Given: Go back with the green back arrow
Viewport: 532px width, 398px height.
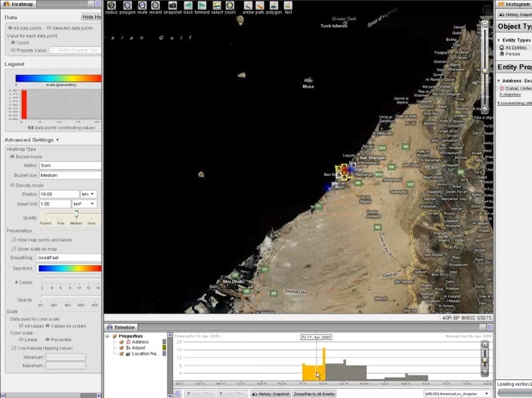Looking at the screenshot, I should coord(188,5).
